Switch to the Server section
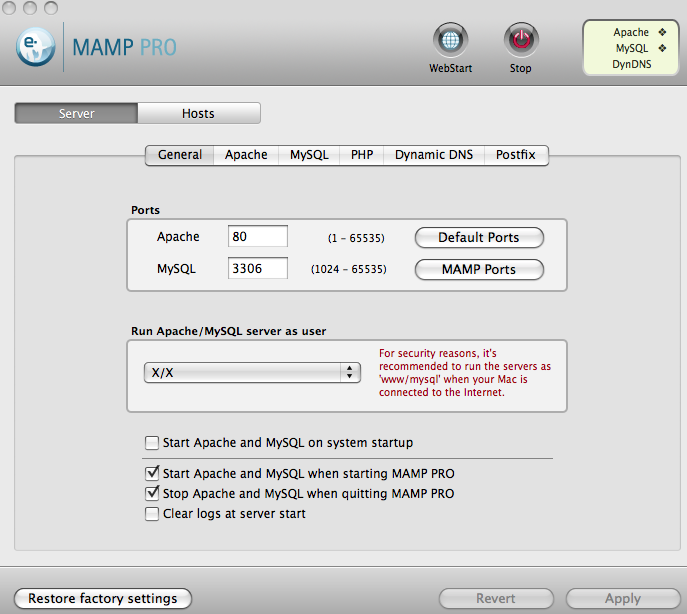This screenshot has width=687, height=614. (76, 113)
